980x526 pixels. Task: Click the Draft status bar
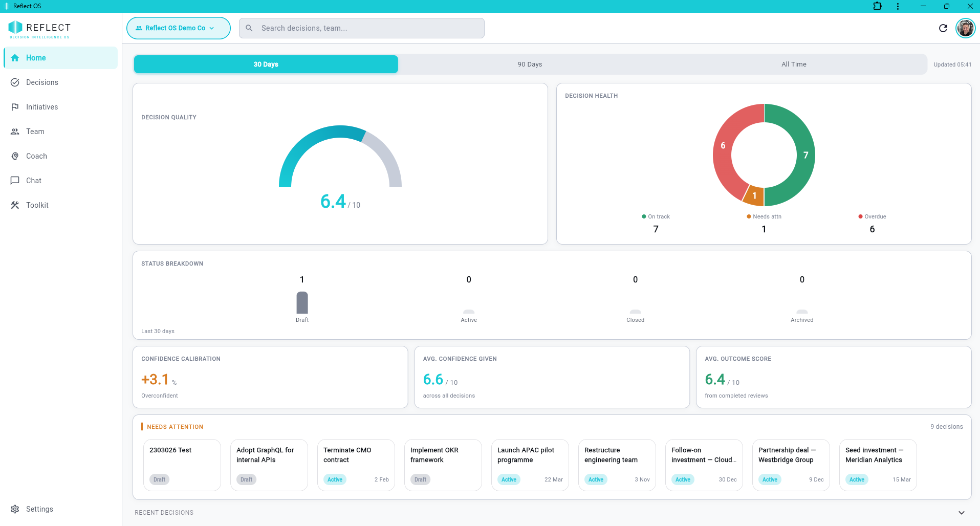point(302,302)
